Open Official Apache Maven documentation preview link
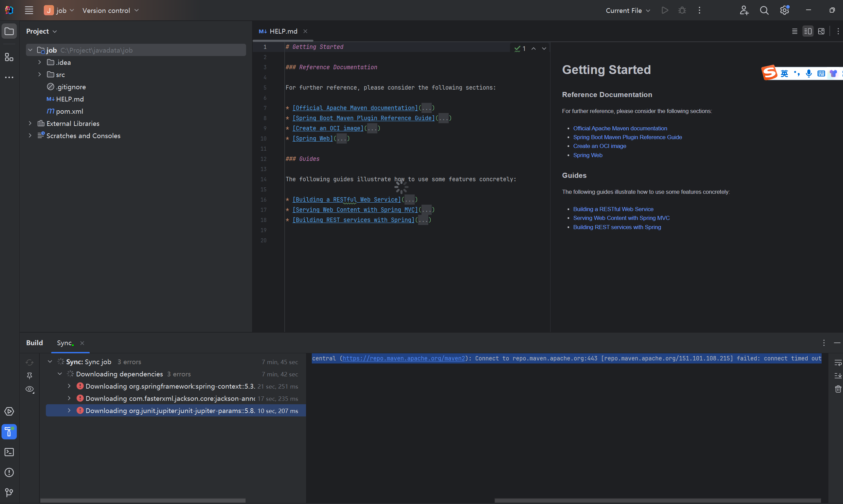The image size is (843, 504). 620,128
